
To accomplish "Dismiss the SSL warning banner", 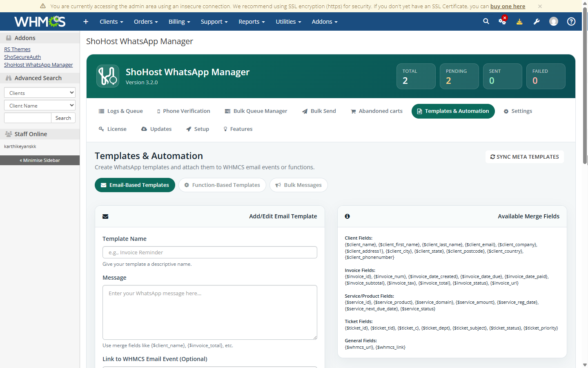I will click(540, 6).
